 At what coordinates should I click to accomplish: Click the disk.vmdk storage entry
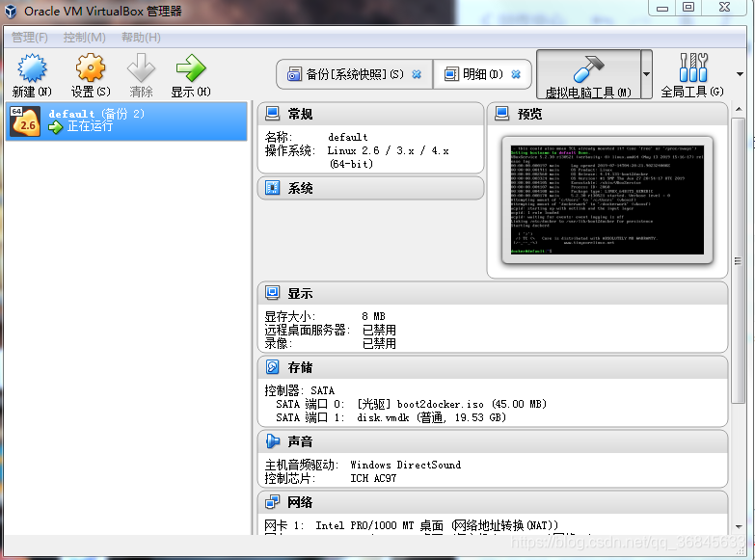[431, 417]
